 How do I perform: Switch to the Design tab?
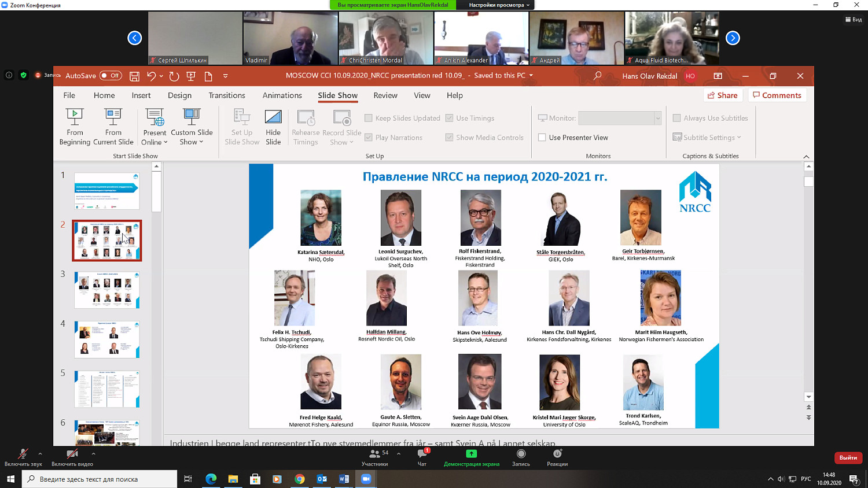point(179,95)
